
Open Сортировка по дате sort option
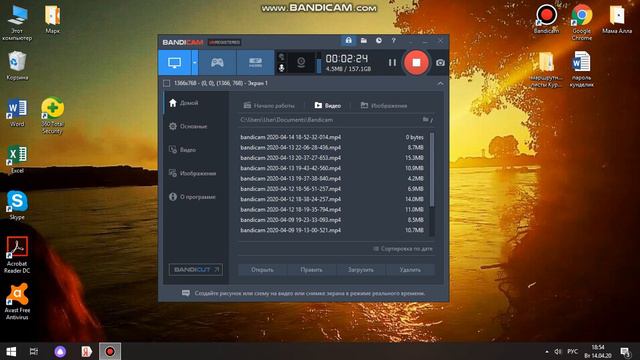click(402, 249)
